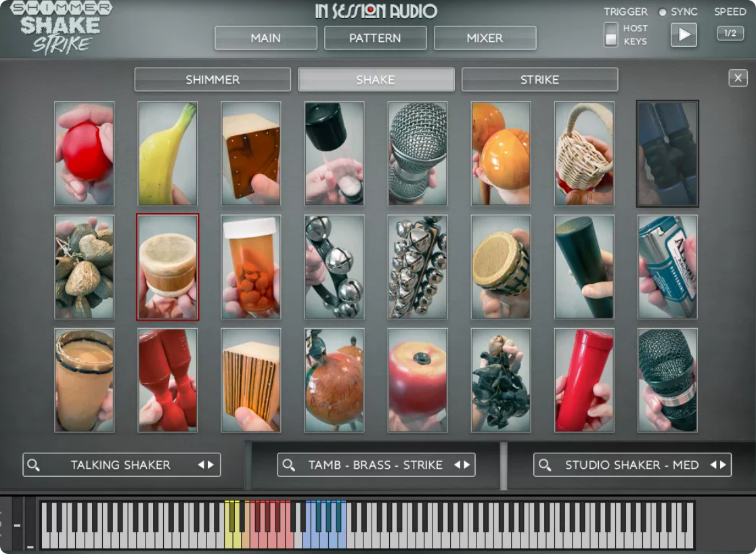
Task: Search instruments in Talking Shaker slot
Action: pos(33,465)
